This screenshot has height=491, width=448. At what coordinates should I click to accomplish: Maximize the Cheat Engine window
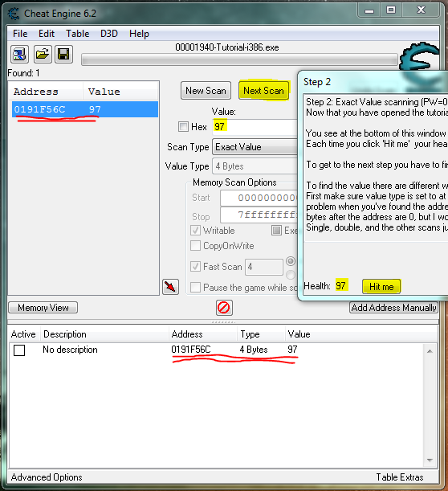click(391, 10)
